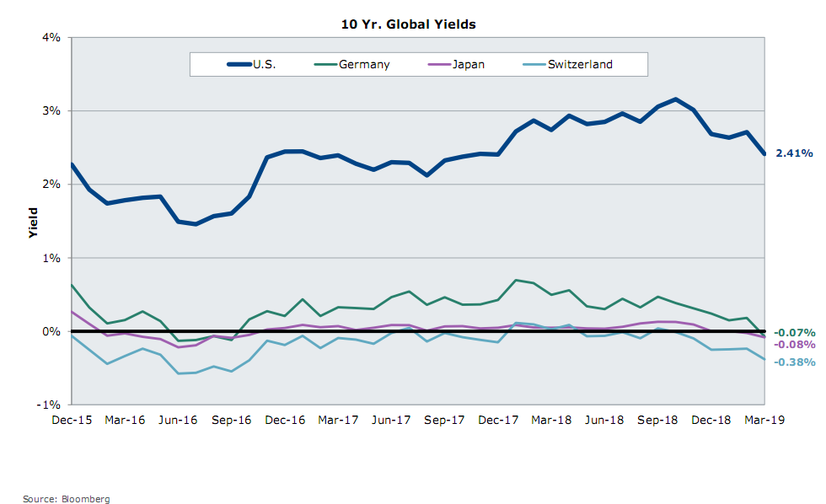Click the 2% y-axis label
The image size is (826, 504).
click(x=51, y=185)
